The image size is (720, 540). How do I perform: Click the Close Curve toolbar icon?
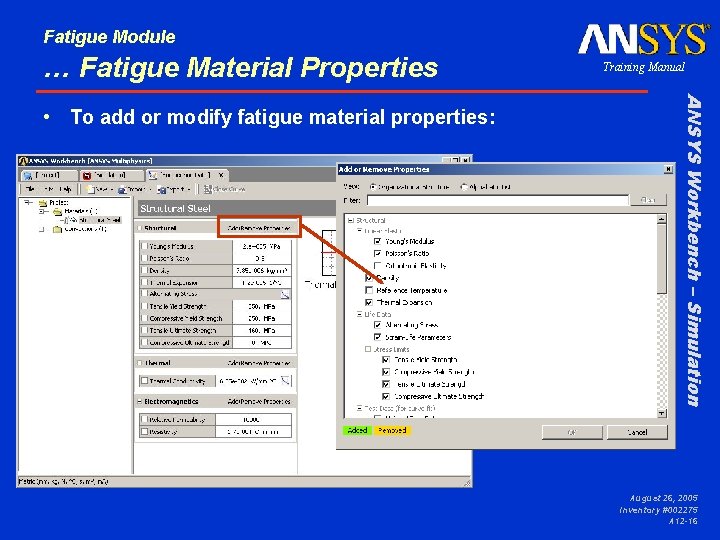(x=208, y=189)
